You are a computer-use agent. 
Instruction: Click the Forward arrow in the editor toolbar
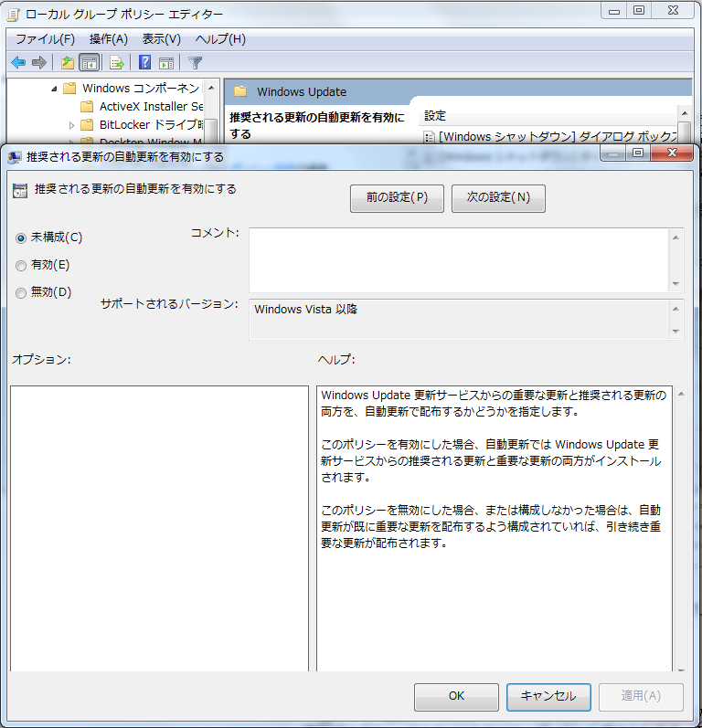(x=39, y=62)
